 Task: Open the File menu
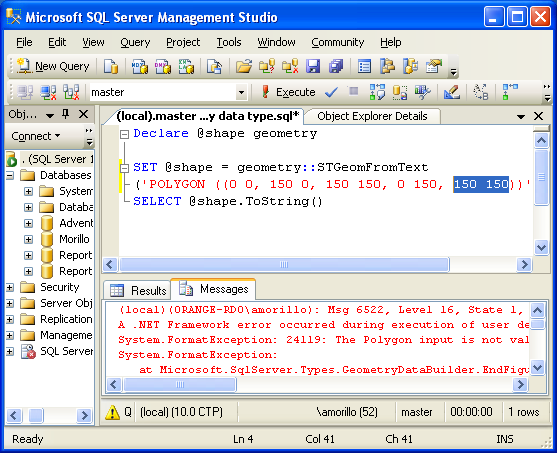pyautogui.click(x=24, y=42)
